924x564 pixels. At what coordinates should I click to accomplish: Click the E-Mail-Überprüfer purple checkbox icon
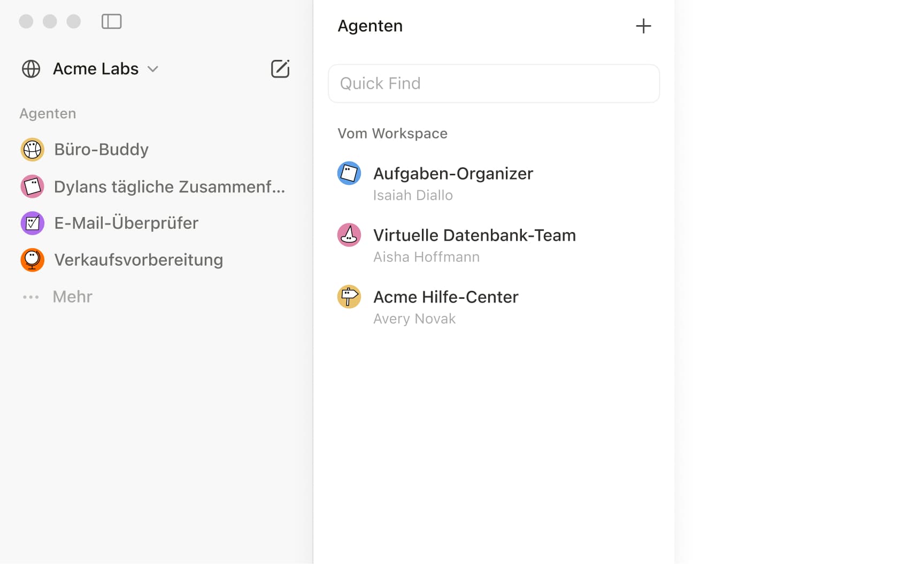(32, 223)
